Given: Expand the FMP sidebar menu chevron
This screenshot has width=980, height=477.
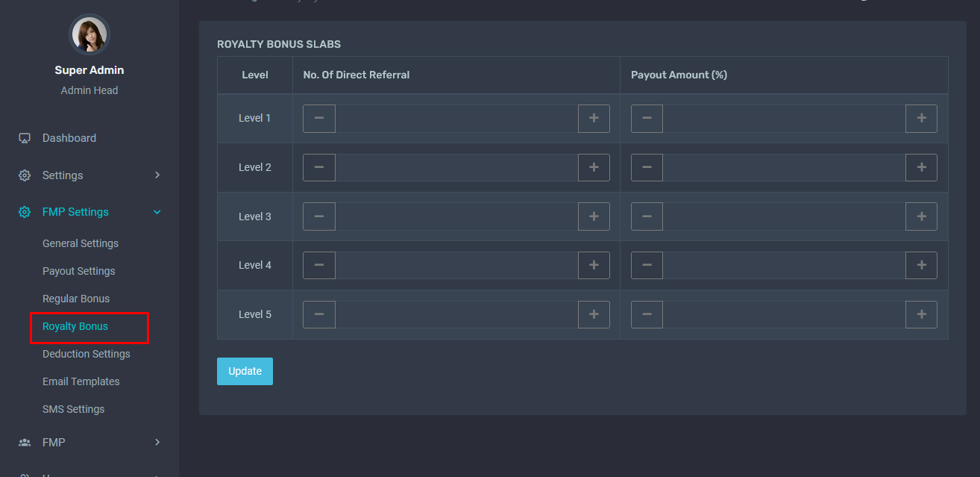Looking at the screenshot, I should pos(157,442).
